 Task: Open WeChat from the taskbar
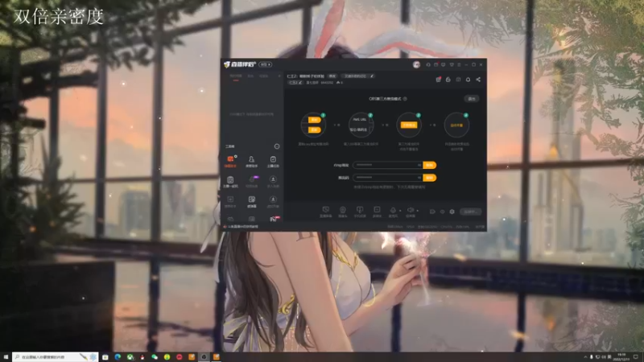click(155, 357)
